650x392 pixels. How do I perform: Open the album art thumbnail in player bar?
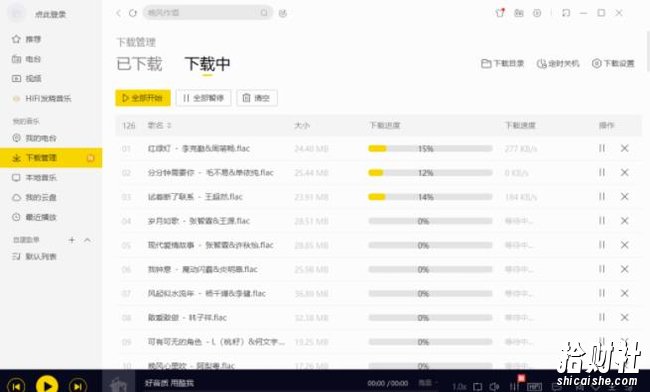(119, 382)
